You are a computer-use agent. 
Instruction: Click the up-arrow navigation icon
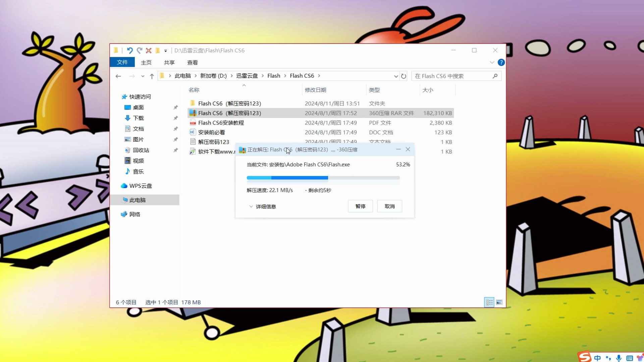tap(151, 76)
